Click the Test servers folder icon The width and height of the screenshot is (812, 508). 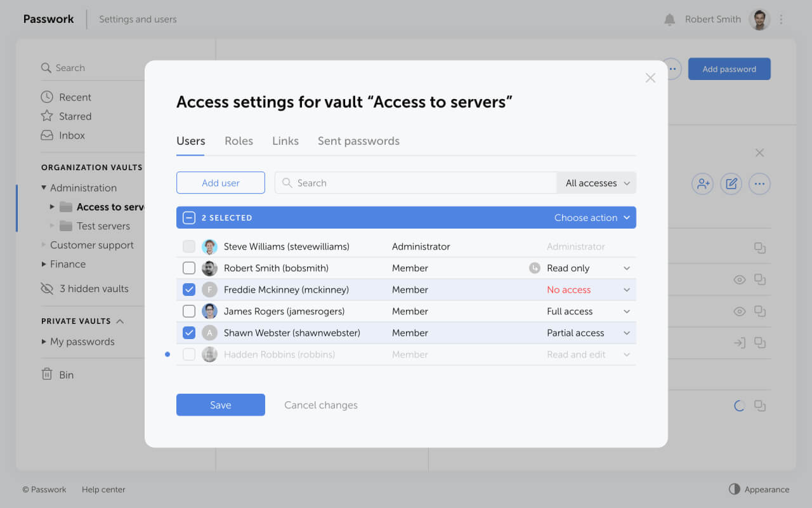[66, 226]
